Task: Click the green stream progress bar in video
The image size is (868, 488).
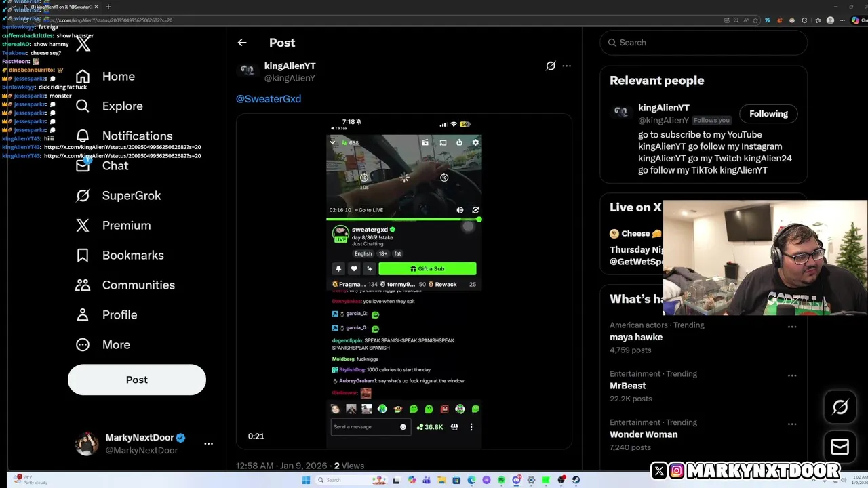Action: click(x=403, y=220)
